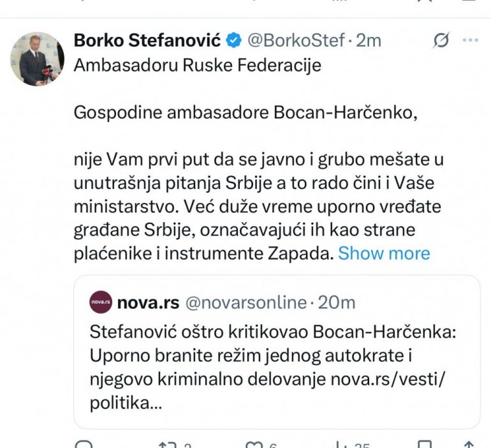Viewport: 491px width, 448px height.
Task: Click the @novarsonline handle
Action: coord(246,302)
